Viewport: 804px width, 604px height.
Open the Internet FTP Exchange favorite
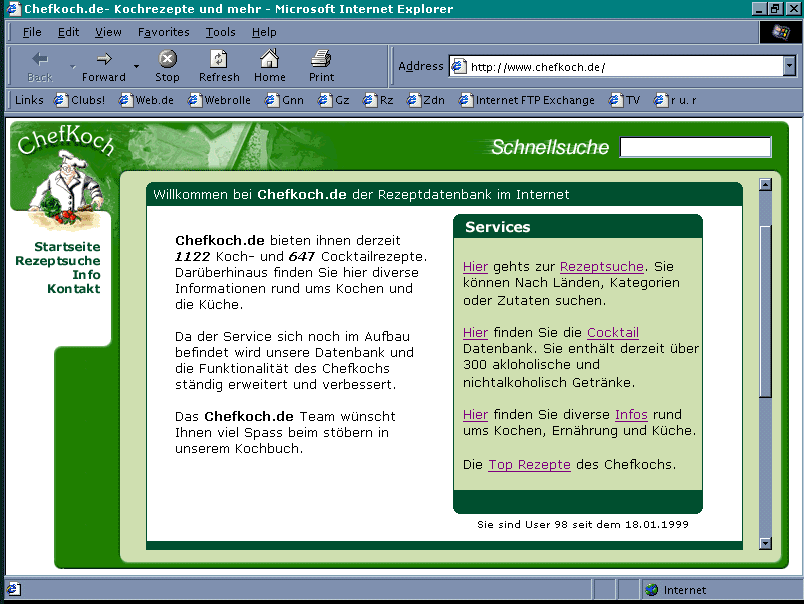pos(526,100)
